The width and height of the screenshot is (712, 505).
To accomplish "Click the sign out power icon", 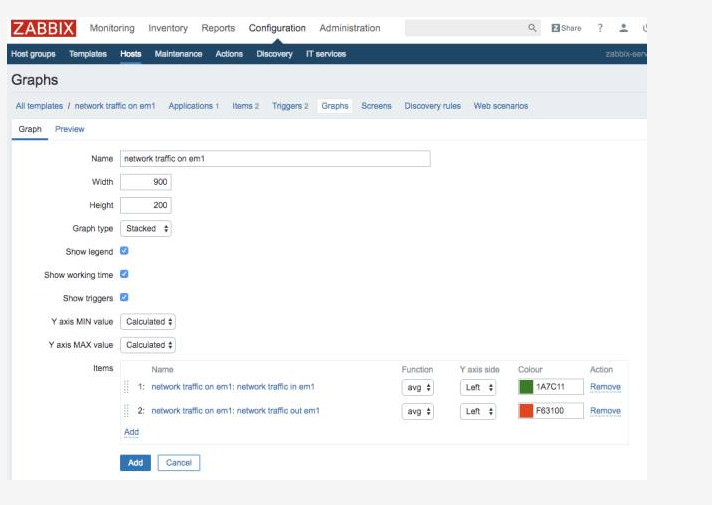I will pyautogui.click(x=644, y=28).
